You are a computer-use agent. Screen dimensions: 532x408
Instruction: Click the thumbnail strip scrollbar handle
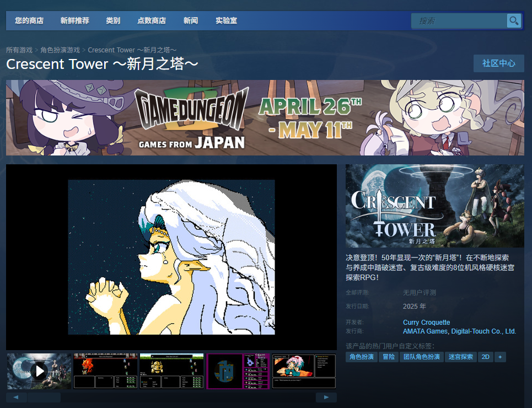[44, 397]
